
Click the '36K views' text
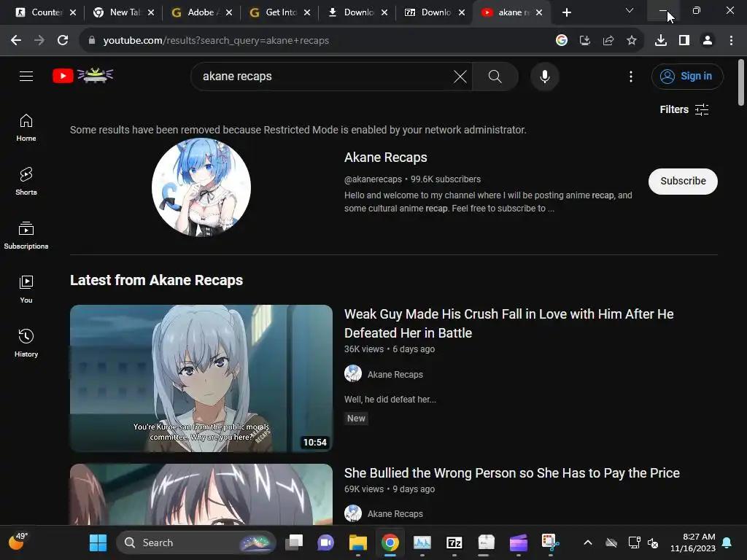364,349
